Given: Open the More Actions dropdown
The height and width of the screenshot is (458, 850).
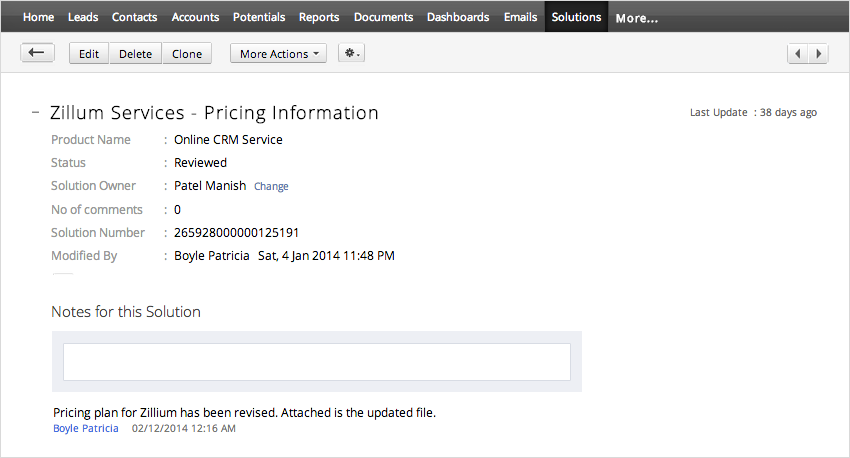Looking at the screenshot, I should click(279, 54).
